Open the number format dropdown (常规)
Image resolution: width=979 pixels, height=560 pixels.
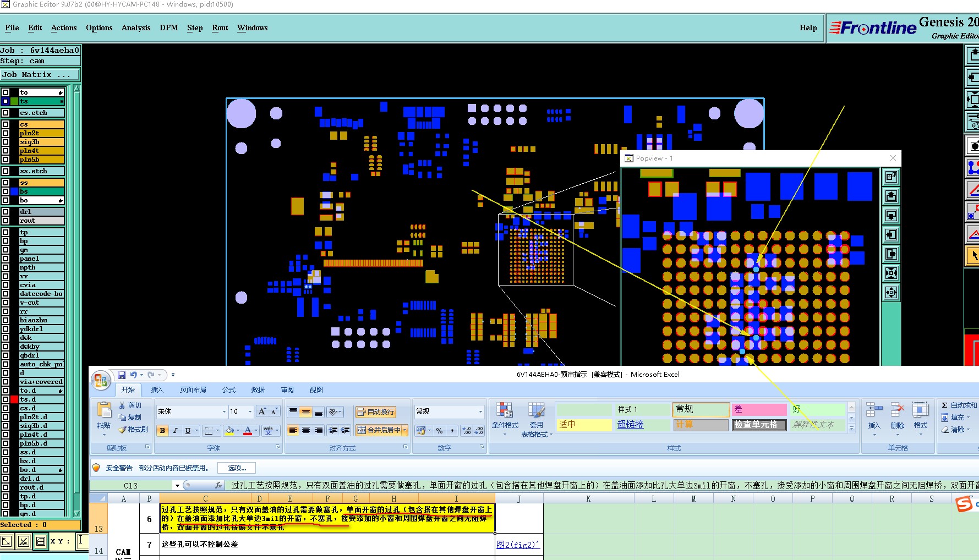click(480, 411)
